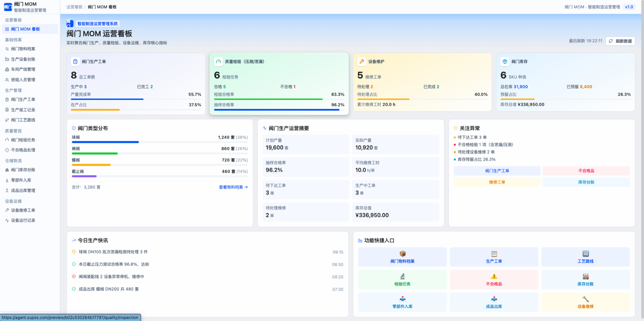Click the 库存台账 button in 关注异常
Screen dimensions: 644x321
tap(586, 182)
